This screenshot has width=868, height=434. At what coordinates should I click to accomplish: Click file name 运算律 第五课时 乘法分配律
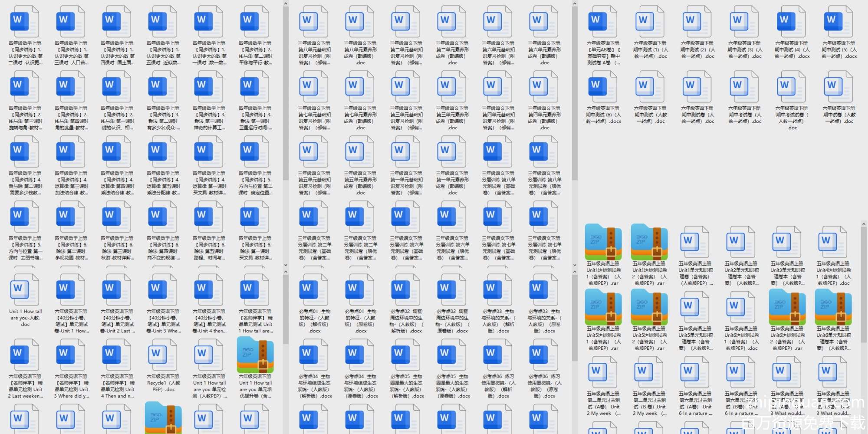[x=163, y=183]
